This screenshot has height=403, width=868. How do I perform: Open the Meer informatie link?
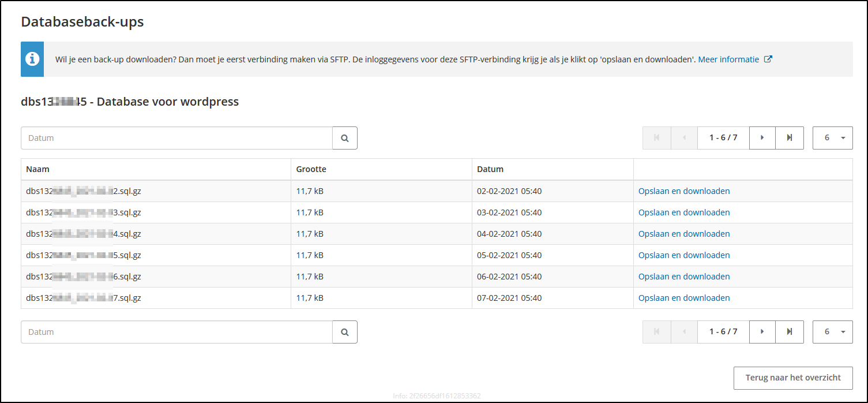(x=728, y=59)
